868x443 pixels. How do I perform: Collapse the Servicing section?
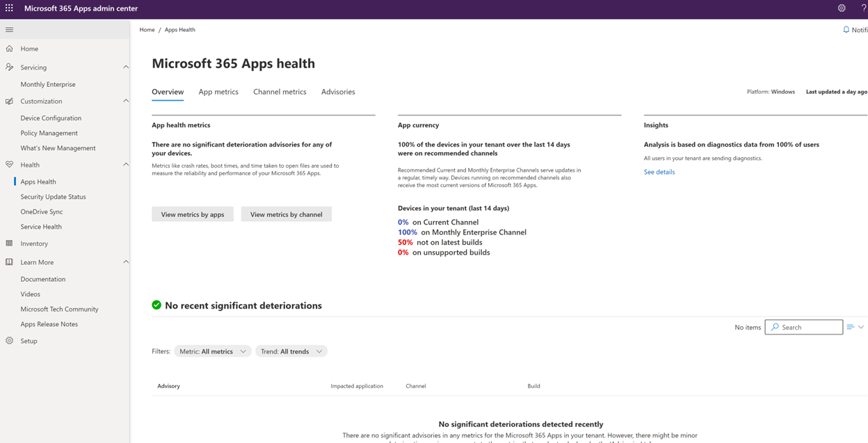coord(126,67)
